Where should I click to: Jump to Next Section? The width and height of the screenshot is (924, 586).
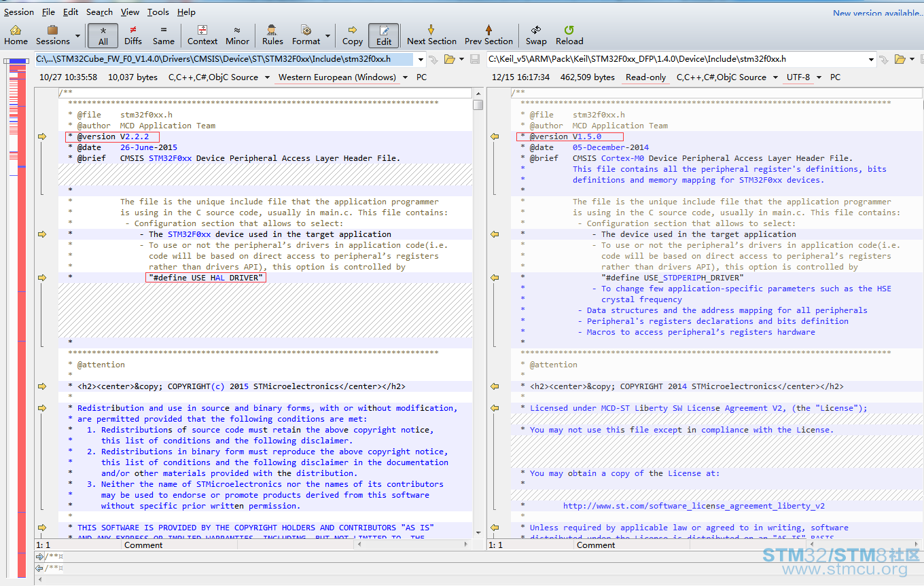click(431, 35)
